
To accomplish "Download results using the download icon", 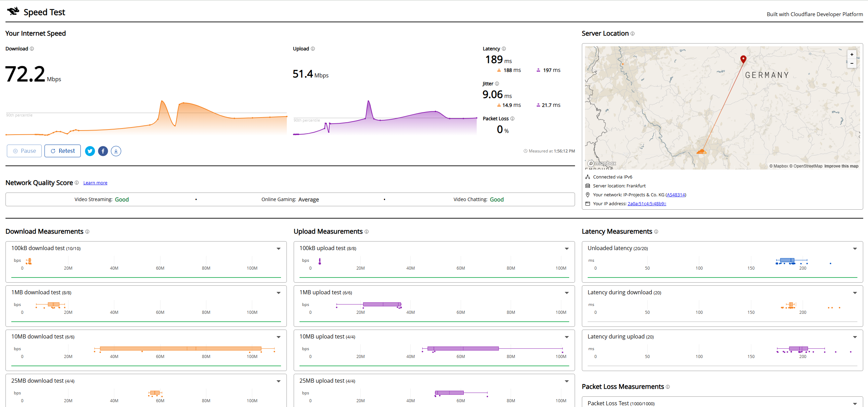I will point(116,151).
